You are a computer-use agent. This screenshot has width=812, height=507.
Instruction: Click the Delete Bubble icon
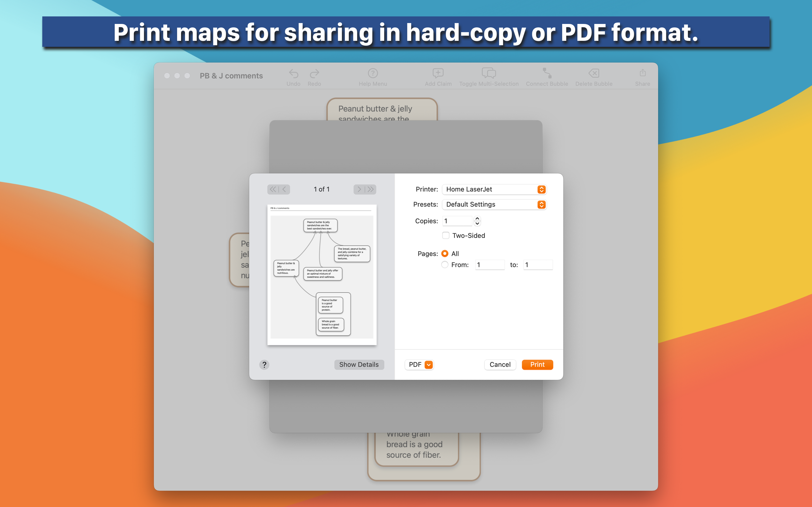coord(593,74)
